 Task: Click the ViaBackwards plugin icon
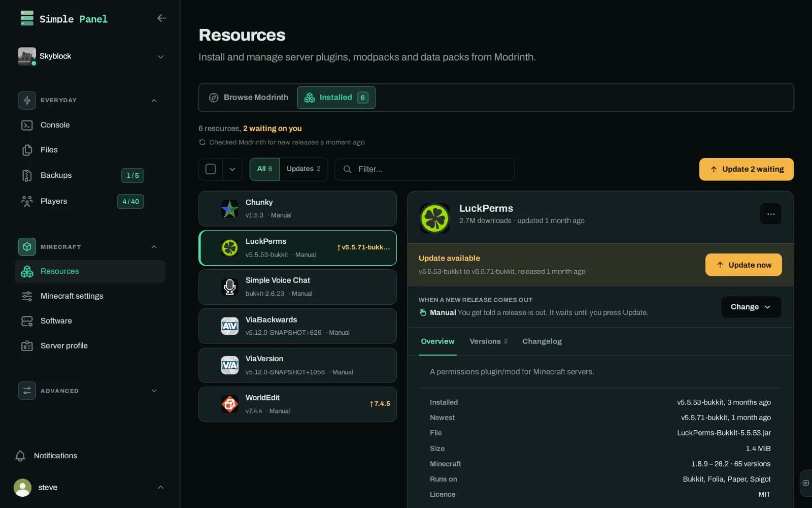pos(230,326)
